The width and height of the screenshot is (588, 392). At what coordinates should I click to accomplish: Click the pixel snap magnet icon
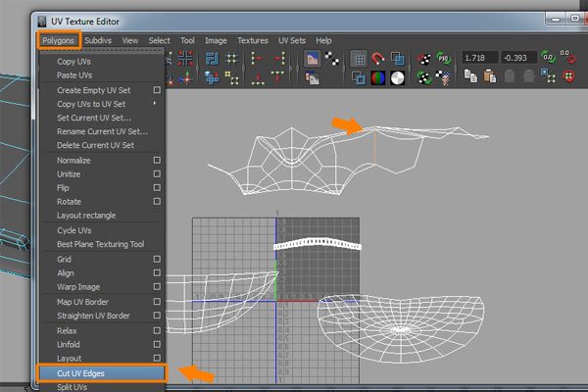click(x=378, y=59)
